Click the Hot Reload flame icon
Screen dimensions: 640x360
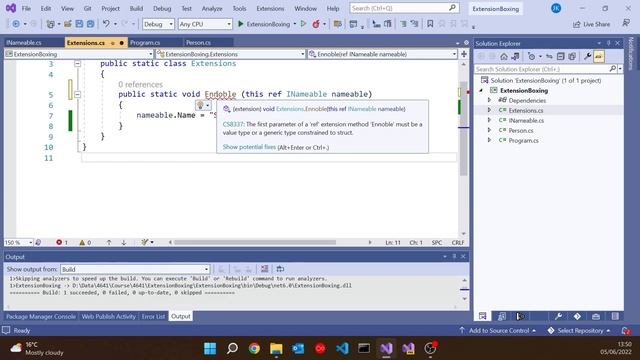pyautogui.click(x=316, y=24)
